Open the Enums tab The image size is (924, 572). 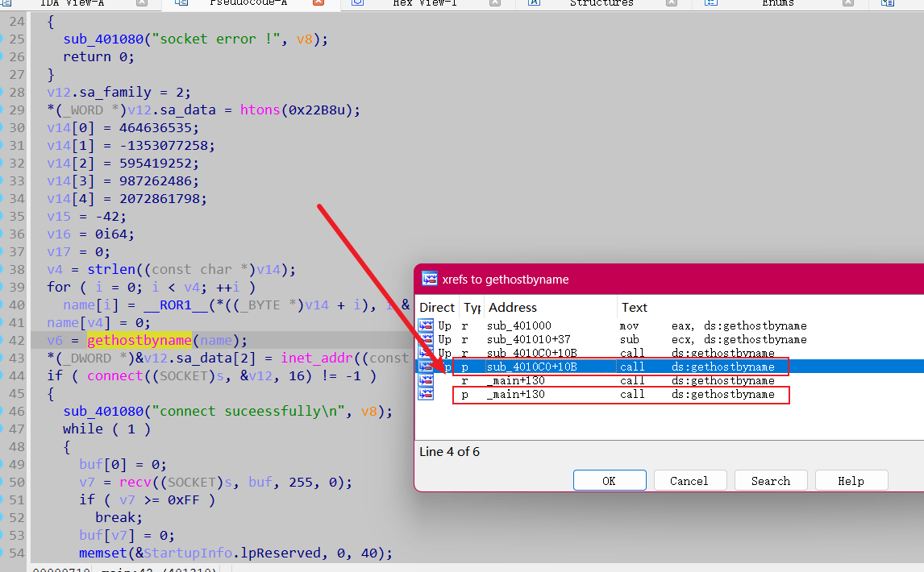[x=778, y=3]
